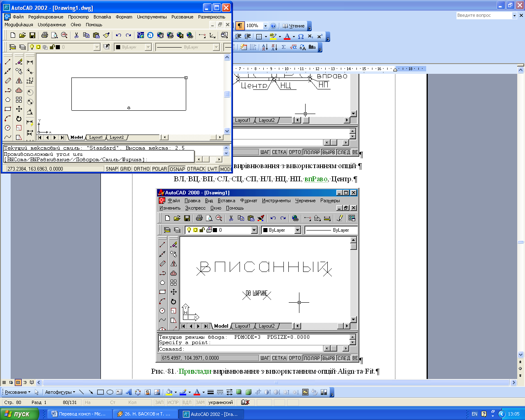The width and height of the screenshot is (525, 420).
Task: Click fill color bucket in Drawing toolbar
Action: [169, 392]
